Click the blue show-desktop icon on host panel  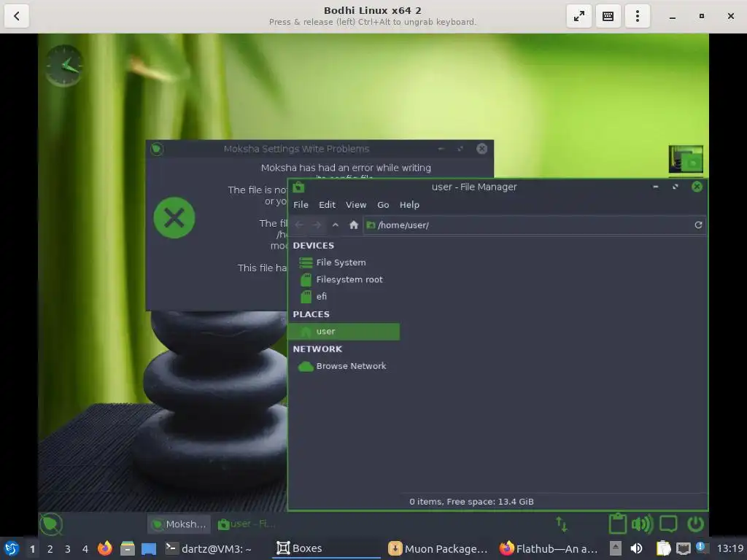click(149, 548)
